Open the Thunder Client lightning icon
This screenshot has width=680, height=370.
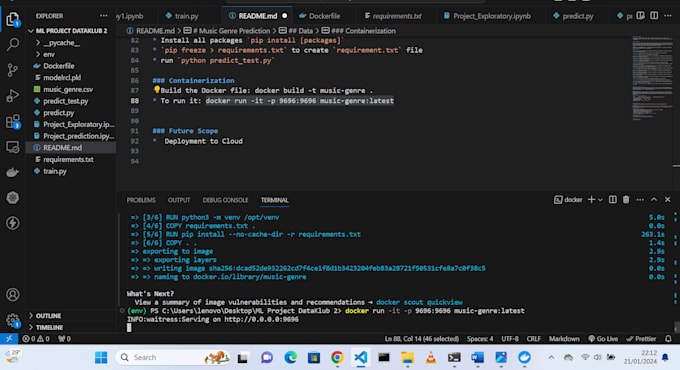[13, 223]
